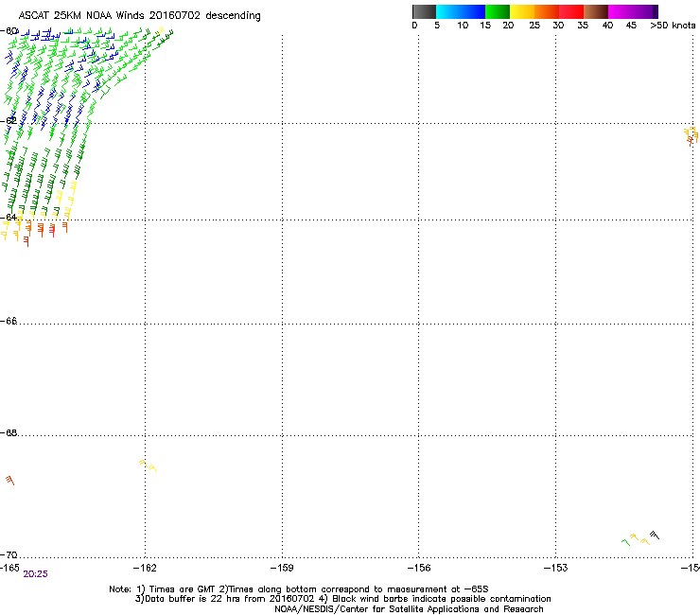Click the orange 25-30 knots color band

click(x=547, y=11)
